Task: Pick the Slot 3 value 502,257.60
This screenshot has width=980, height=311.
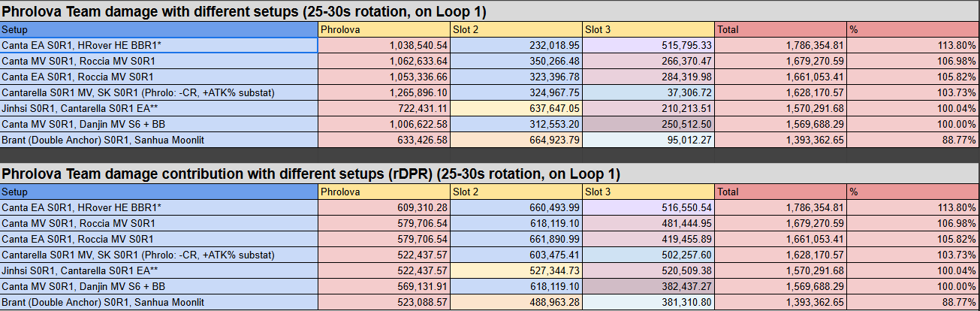Action: pos(649,255)
